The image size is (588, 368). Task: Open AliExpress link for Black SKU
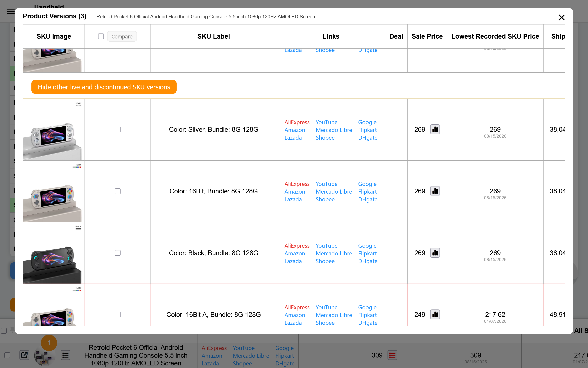297,246
